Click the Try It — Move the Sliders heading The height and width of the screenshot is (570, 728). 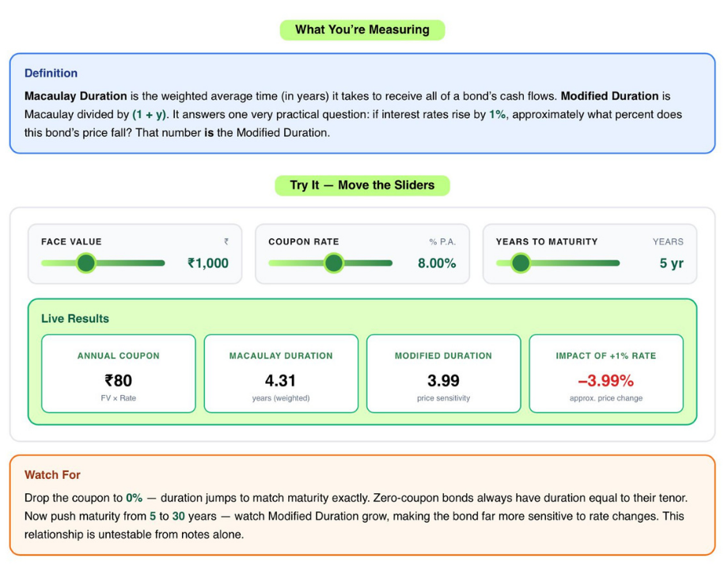362,185
